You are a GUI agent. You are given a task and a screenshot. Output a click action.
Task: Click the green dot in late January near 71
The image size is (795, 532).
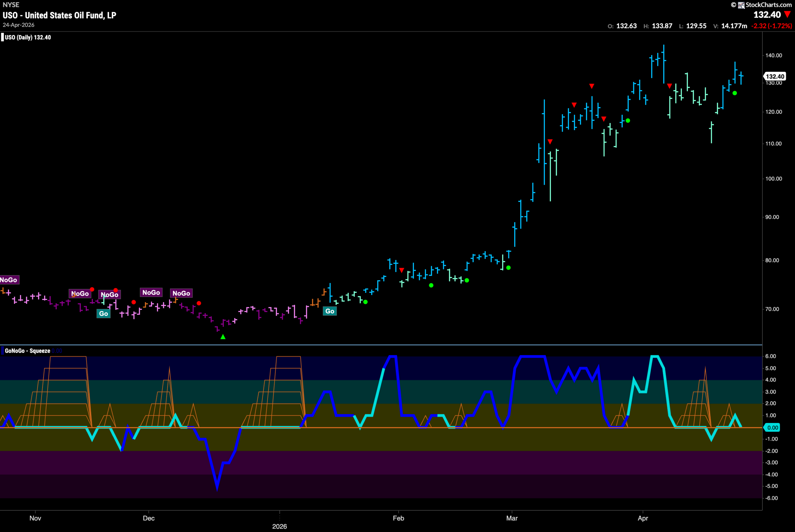[x=365, y=302]
